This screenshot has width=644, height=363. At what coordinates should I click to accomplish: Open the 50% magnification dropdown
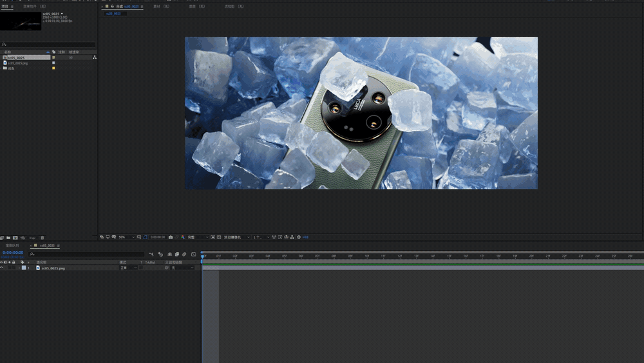coord(126,237)
